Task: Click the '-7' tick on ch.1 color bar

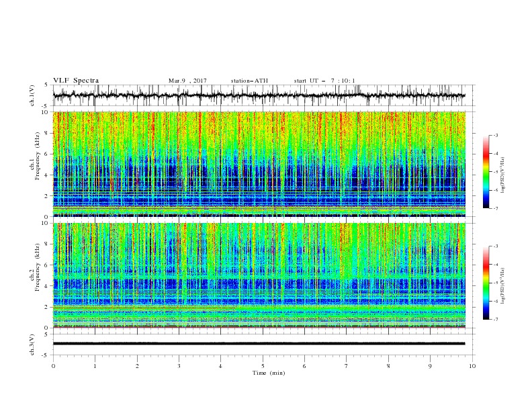Action: [x=496, y=209]
